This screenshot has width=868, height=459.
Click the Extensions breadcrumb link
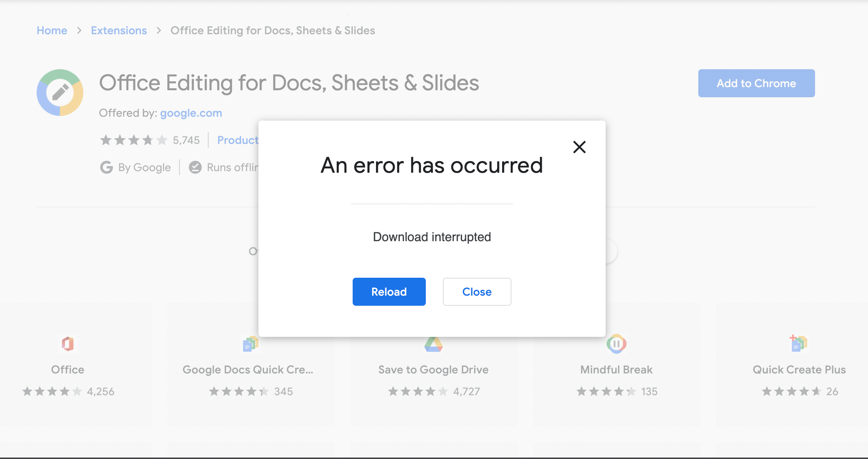[119, 14]
